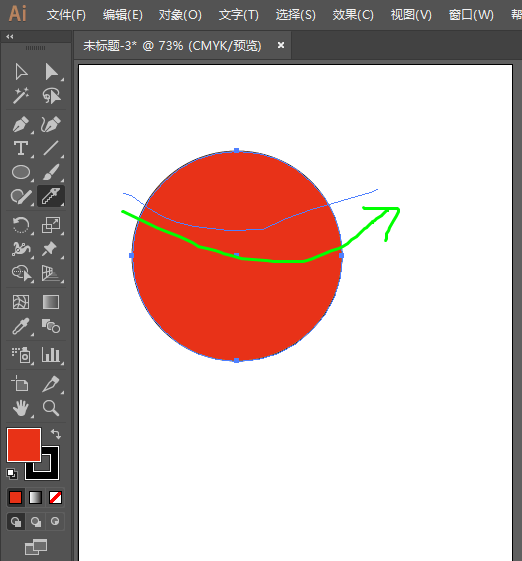Select the Mesh tool
This screenshot has width=522, height=561.
point(21,302)
